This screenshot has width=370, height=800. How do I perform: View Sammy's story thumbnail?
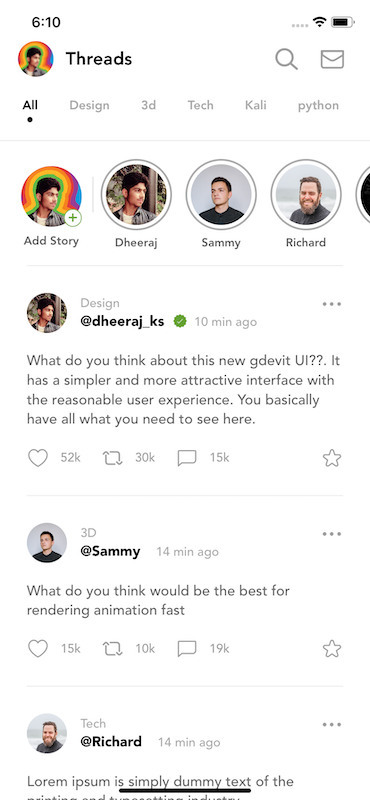(221, 194)
